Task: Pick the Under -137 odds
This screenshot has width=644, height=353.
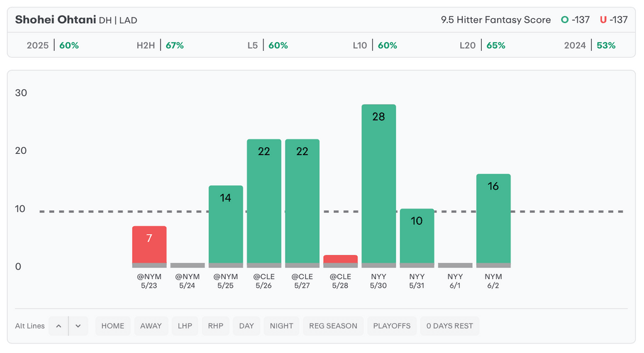Action: pos(614,20)
